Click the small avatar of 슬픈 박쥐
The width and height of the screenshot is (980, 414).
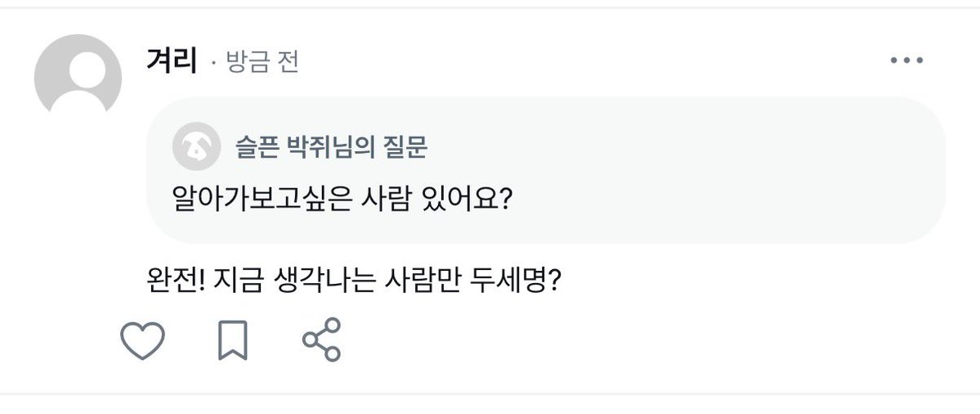pyautogui.click(x=196, y=146)
